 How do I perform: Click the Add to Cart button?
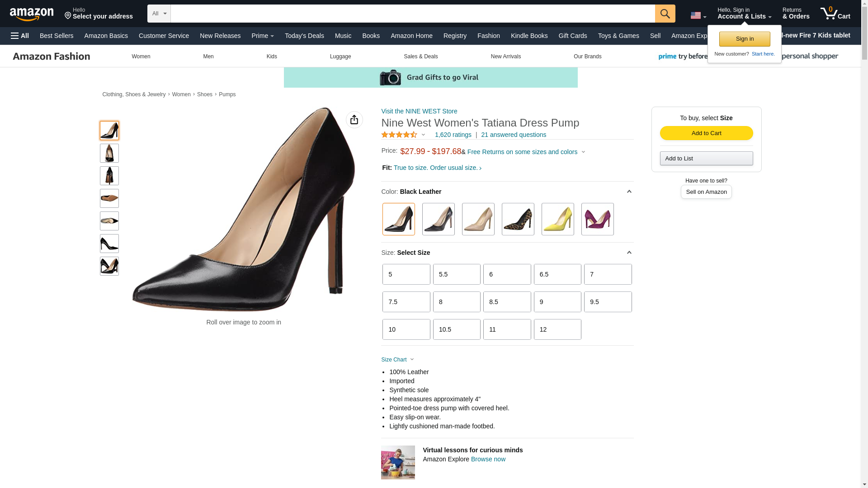(706, 133)
